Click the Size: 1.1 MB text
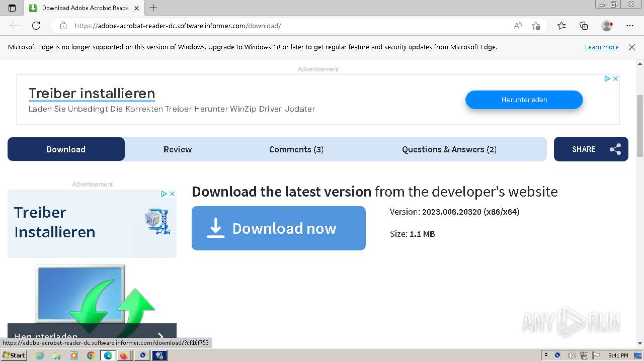The image size is (644, 362). [413, 234]
